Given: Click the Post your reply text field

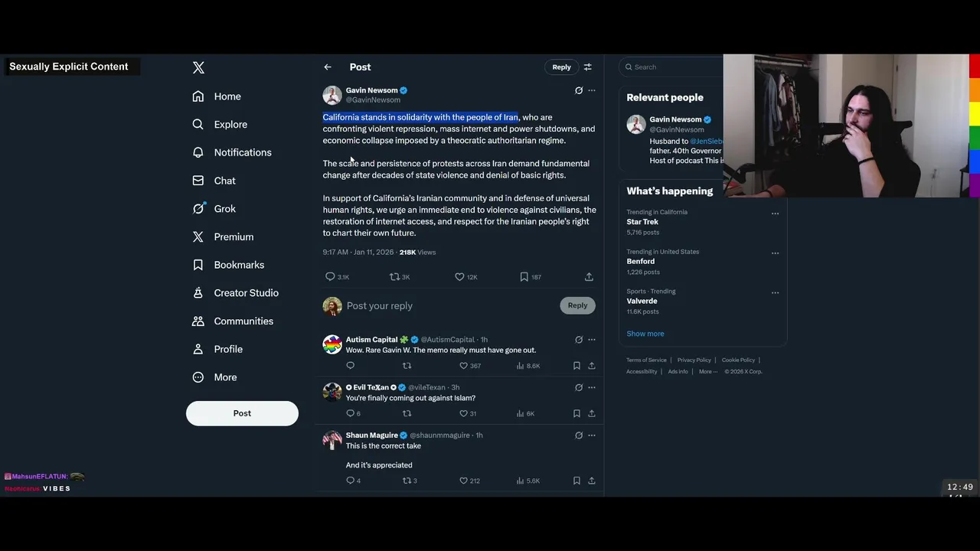Looking at the screenshot, I should (452, 305).
